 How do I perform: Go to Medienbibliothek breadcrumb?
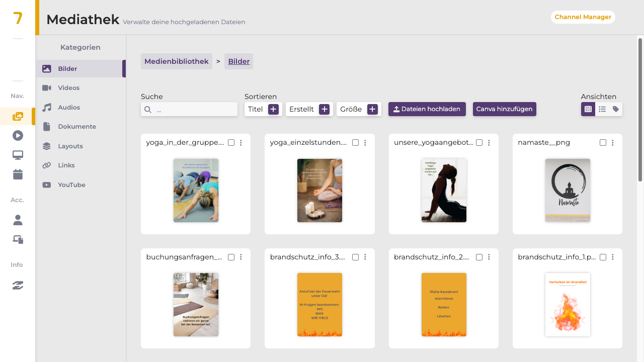point(177,61)
